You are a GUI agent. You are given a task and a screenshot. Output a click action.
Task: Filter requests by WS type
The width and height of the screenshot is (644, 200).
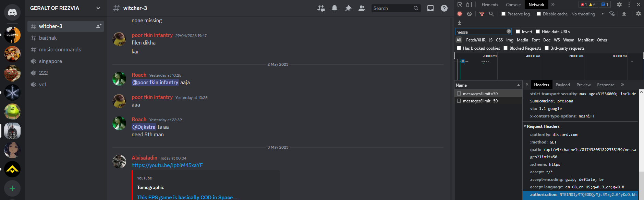click(x=557, y=40)
